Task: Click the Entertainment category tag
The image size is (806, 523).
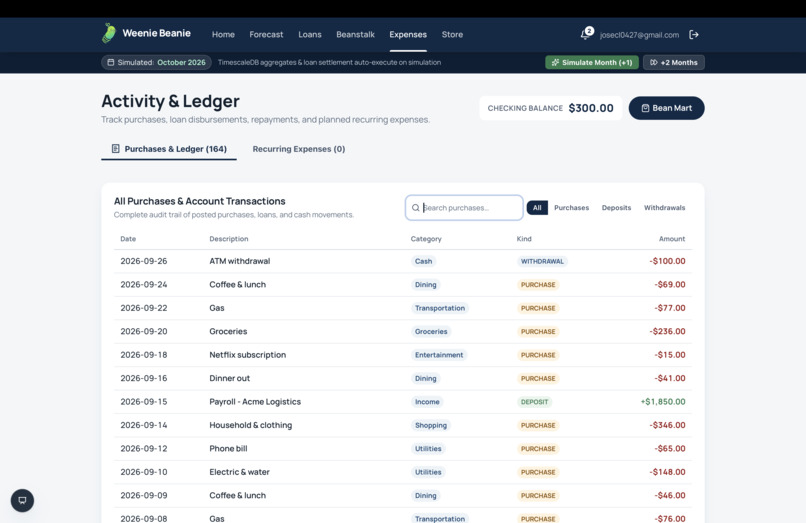Action: (x=439, y=355)
